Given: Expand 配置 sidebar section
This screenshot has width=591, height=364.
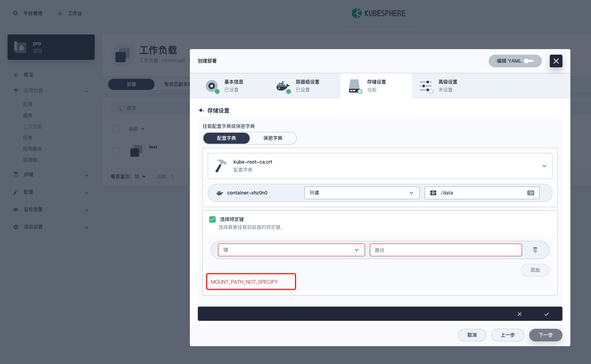Looking at the screenshot, I should (x=86, y=193).
